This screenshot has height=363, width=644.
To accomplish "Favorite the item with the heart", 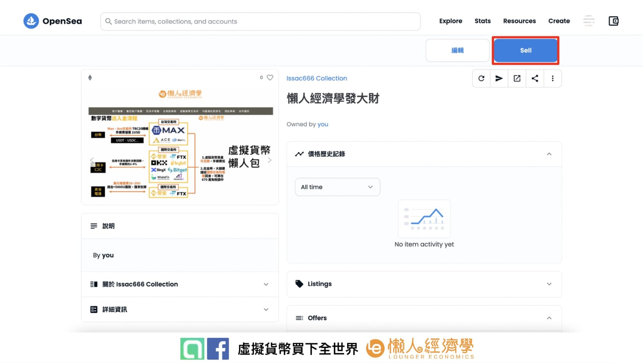I will (x=270, y=78).
